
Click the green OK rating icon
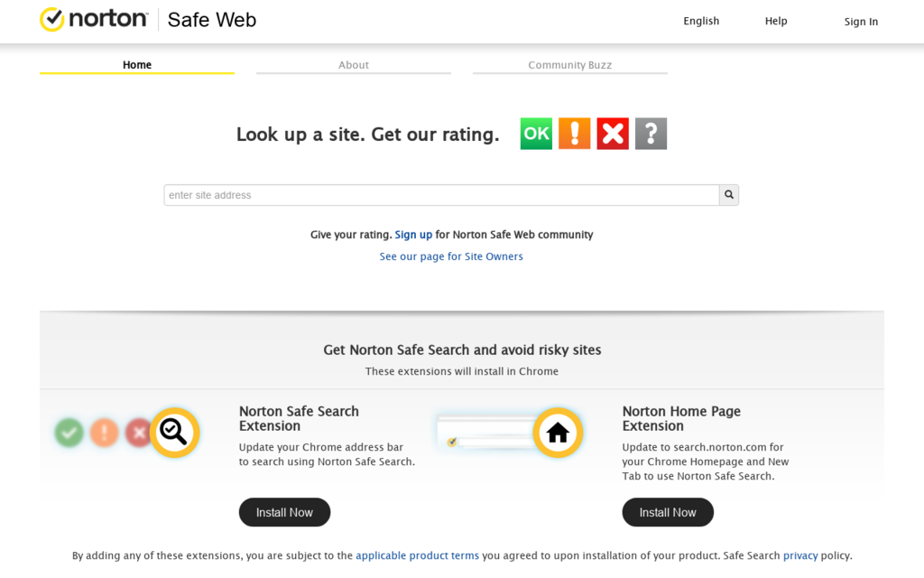coord(536,134)
